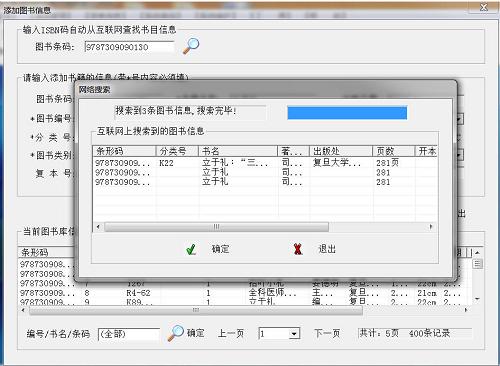
Task: Click 确定 in the network search dialog
Action: pyautogui.click(x=220, y=249)
